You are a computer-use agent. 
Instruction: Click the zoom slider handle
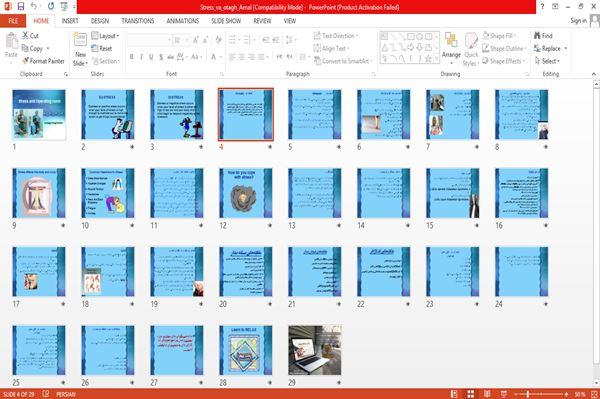tap(527, 394)
